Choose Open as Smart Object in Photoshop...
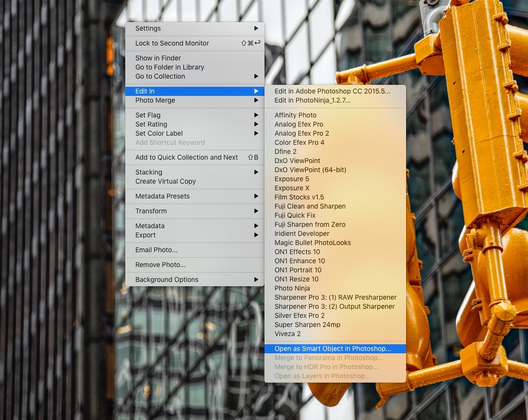 pos(335,349)
